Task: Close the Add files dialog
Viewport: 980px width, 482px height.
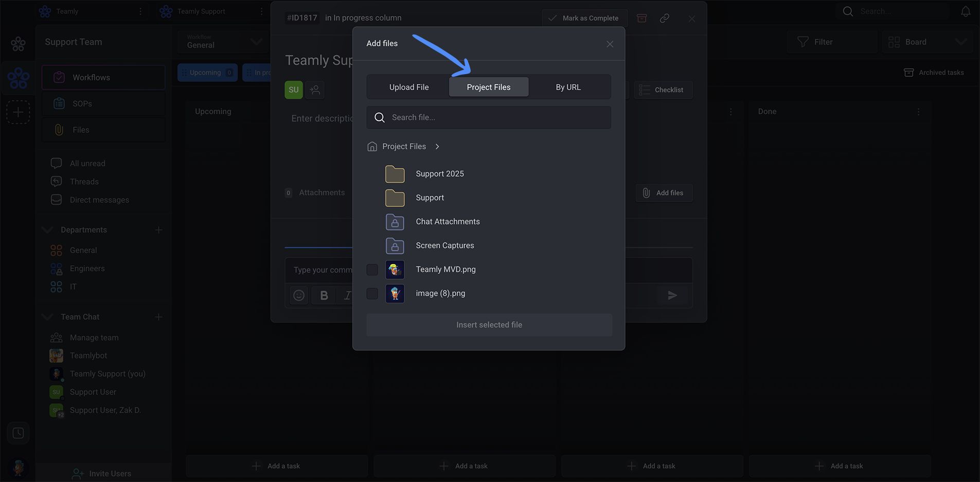Action: (610, 44)
